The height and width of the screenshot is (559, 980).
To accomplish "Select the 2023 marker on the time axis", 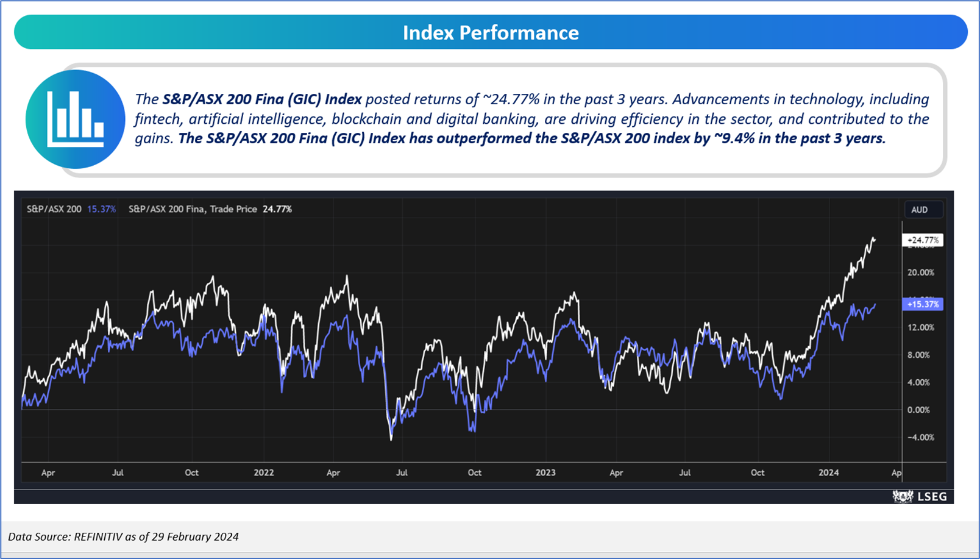I will click(545, 472).
